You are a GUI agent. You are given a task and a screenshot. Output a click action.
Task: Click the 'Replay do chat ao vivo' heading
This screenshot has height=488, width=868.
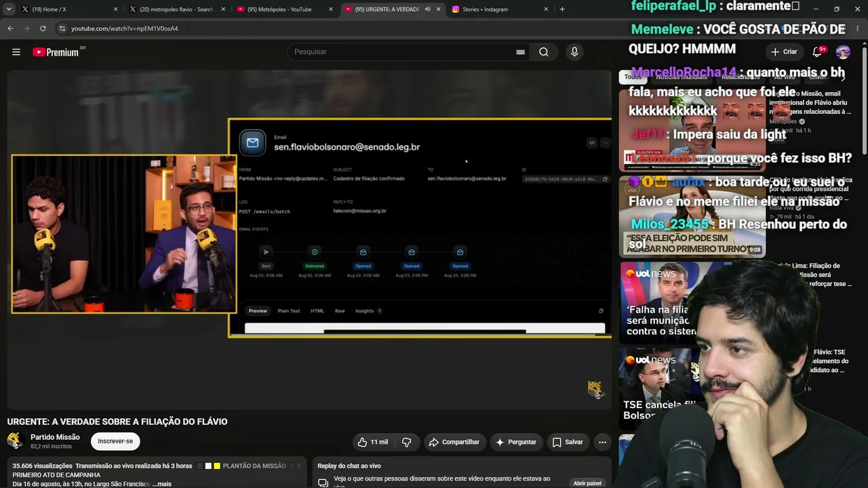coord(349,466)
